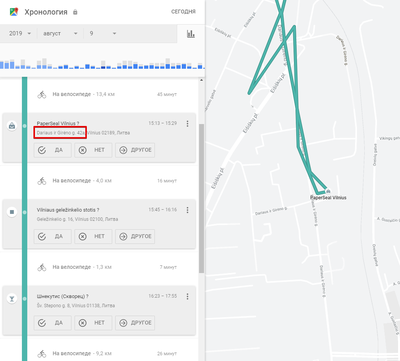Jump to today via СЕГОДНЯ

tap(183, 12)
